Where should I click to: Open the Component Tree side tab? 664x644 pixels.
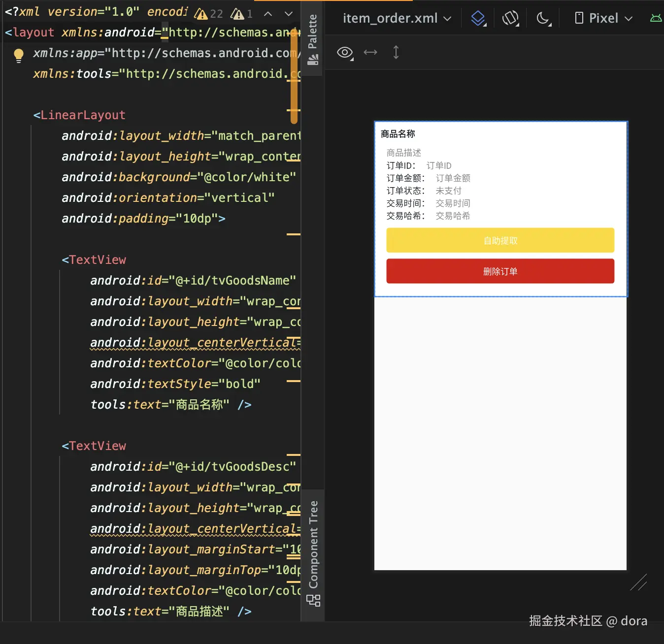tap(313, 553)
